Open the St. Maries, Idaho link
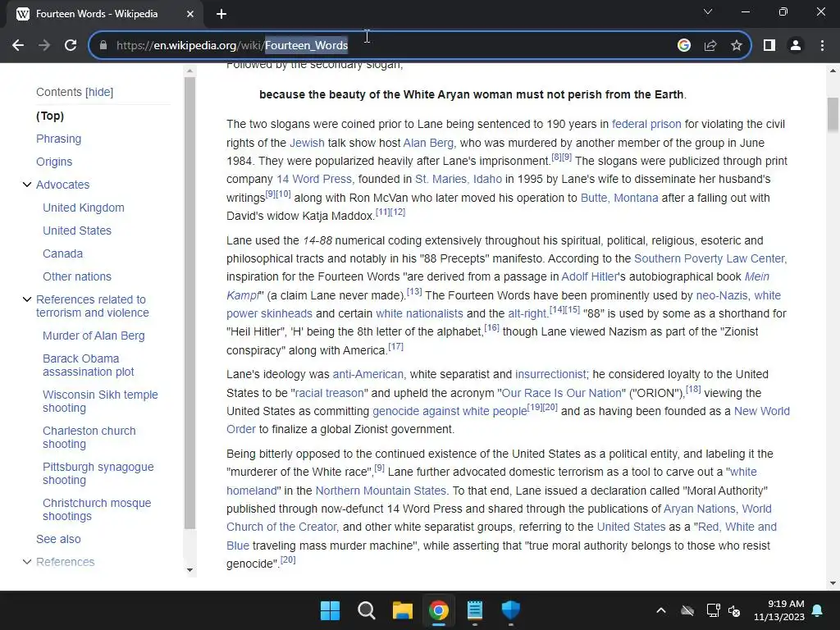The width and height of the screenshot is (840, 630). (x=459, y=179)
